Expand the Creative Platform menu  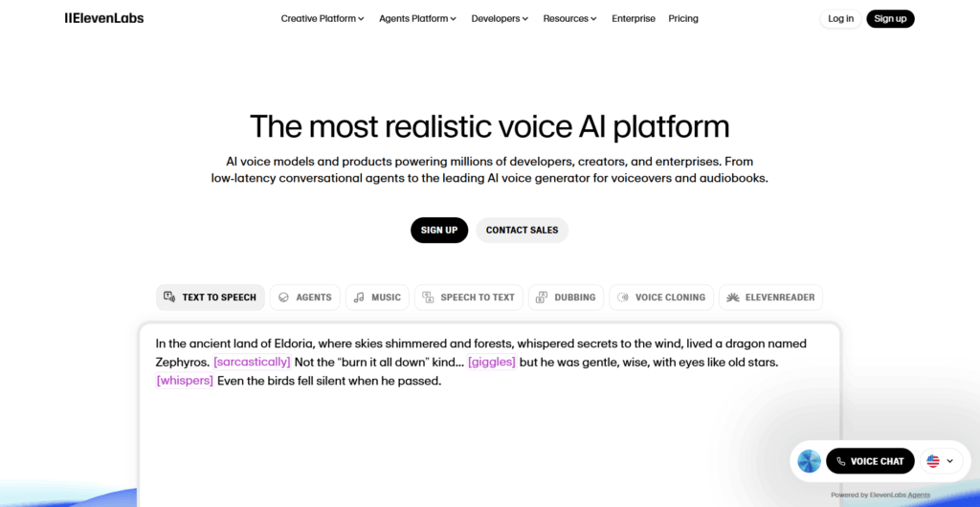click(x=323, y=18)
